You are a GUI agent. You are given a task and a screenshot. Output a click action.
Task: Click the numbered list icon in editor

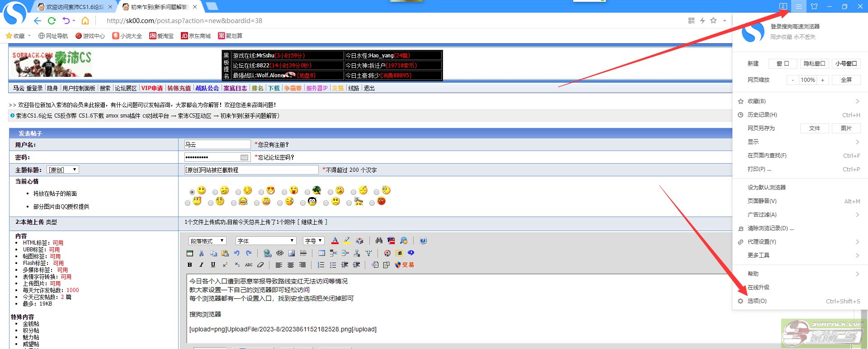point(321,265)
